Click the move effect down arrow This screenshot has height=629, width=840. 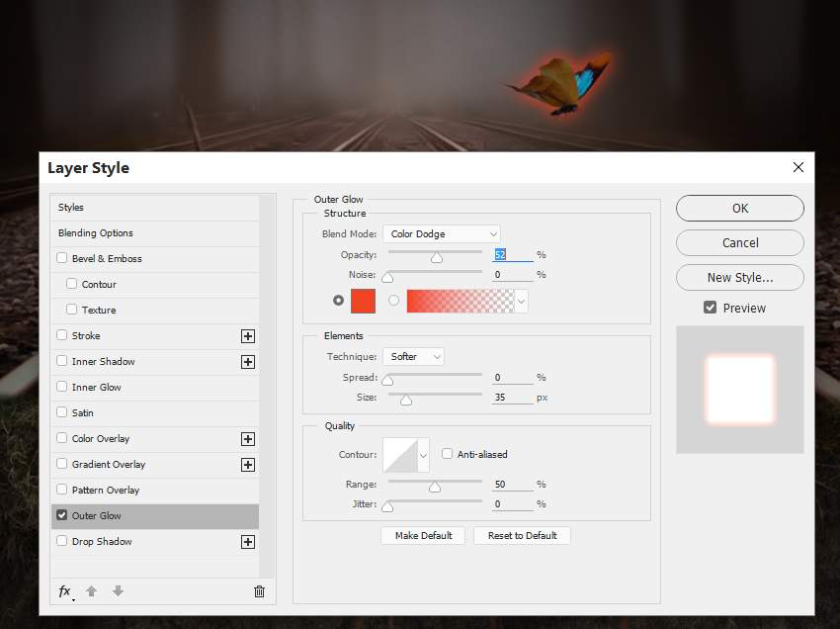point(118,591)
